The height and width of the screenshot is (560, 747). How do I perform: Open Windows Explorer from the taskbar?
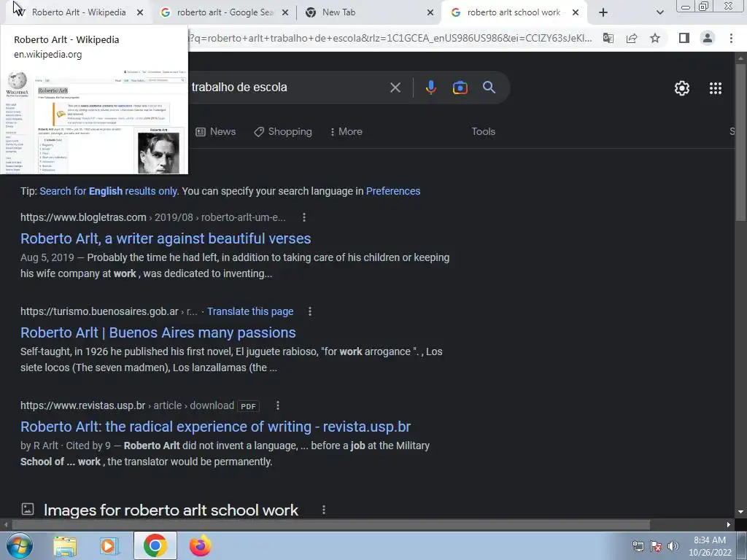(x=65, y=545)
